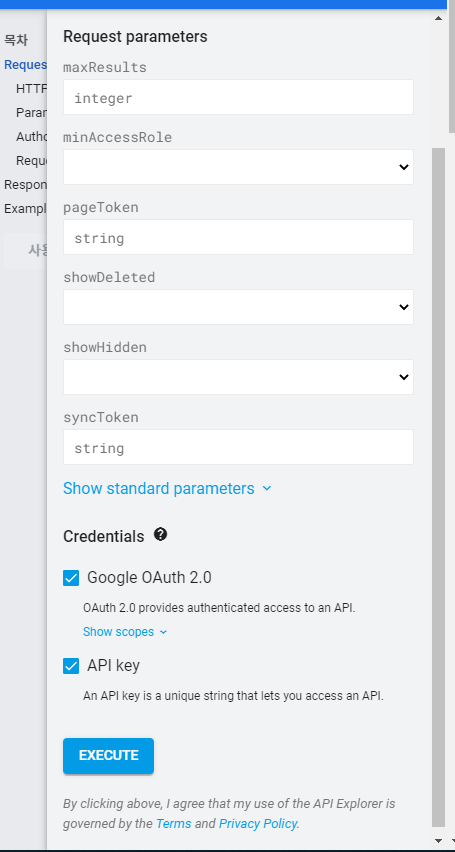Screen dimensions: 455x852
Task: Click the EXECUTE button
Action: (x=108, y=755)
